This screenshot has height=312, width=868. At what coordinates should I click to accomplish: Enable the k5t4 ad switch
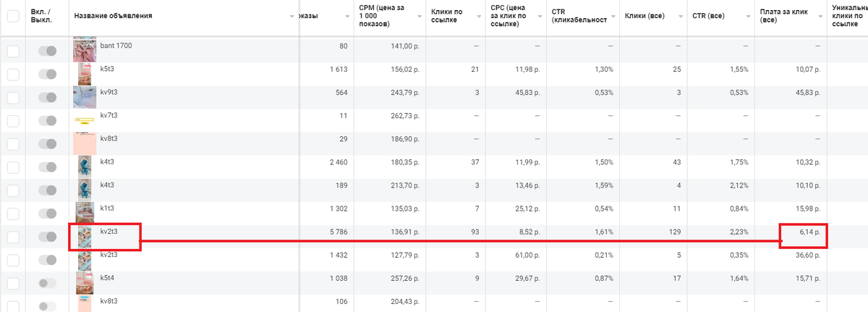pos(48,283)
